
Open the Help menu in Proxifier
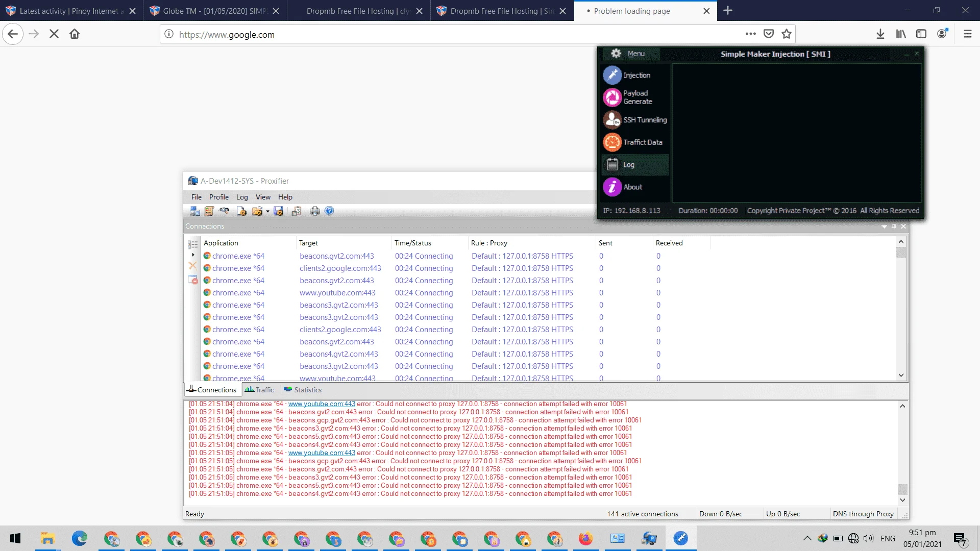[285, 197]
